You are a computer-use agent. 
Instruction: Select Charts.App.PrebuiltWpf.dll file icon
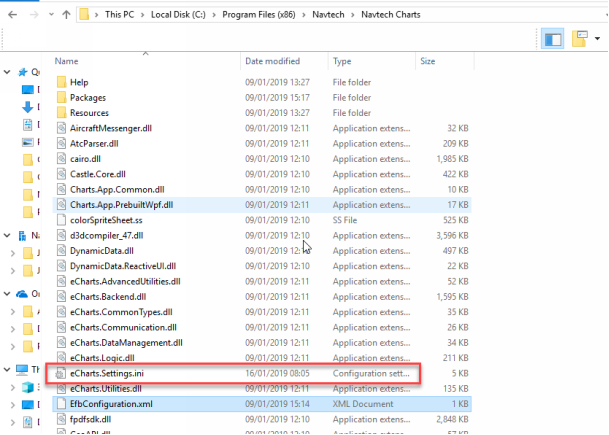pyautogui.click(x=61, y=205)
